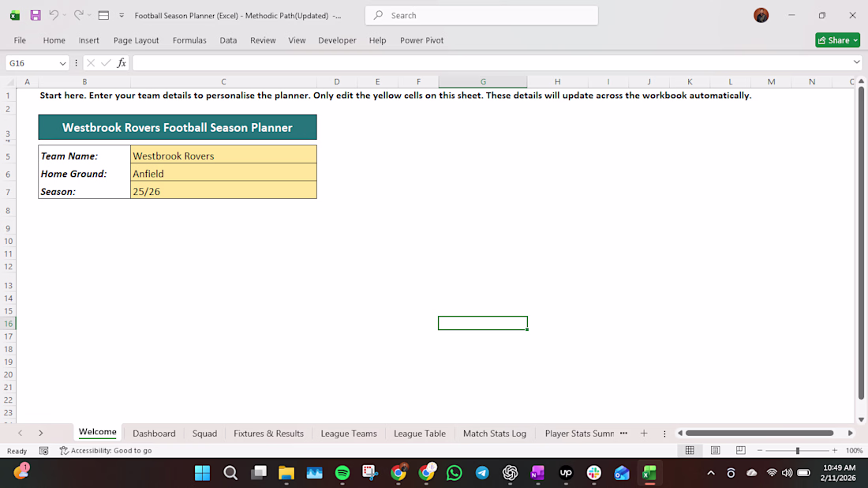868x488 pixels.
Task: Select row 16 header
Action: (x=9, y=324)
